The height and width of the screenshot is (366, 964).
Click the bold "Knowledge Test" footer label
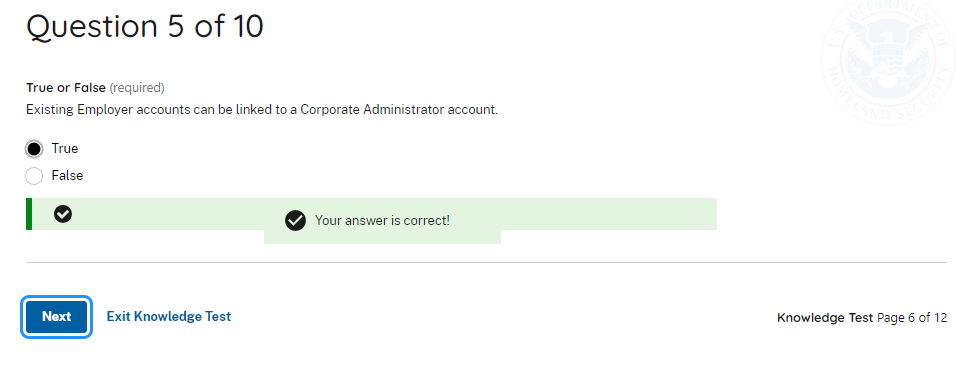(x=825, y=318)
